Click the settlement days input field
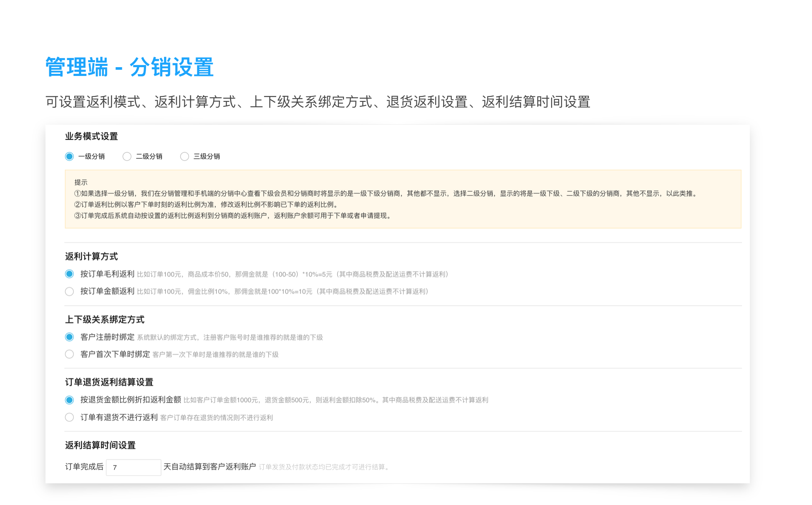 (134, 467)
